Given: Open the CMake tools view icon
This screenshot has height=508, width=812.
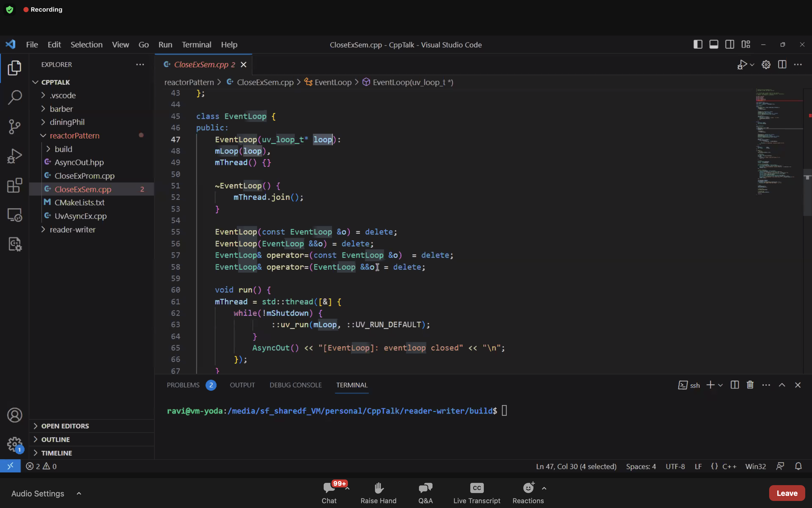Looking at the screenshot, I should click(14, 244).
